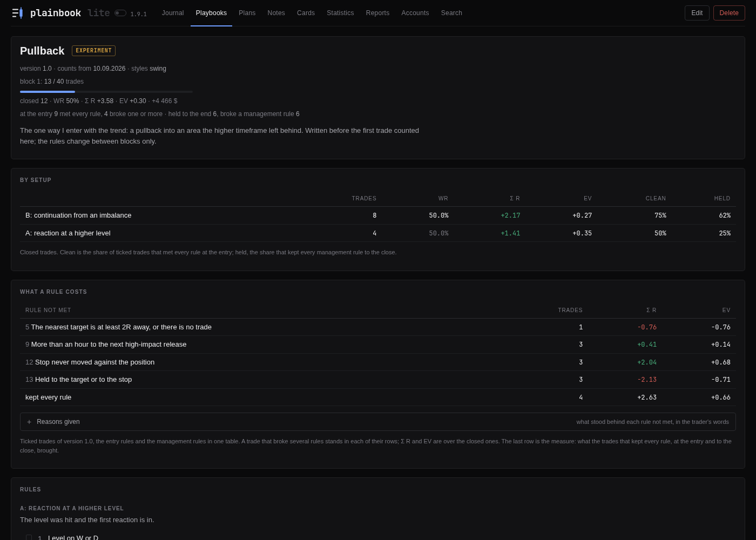Click the 25% held value

724,233
